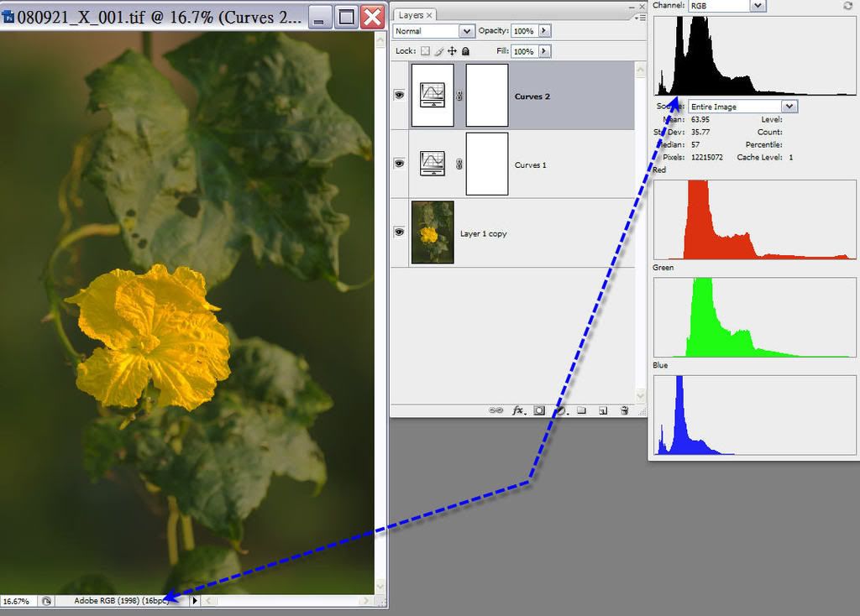The height and width of the screenshot is (616, 860).
Task: Click the Cache Level label
Action: pos(759,157)
